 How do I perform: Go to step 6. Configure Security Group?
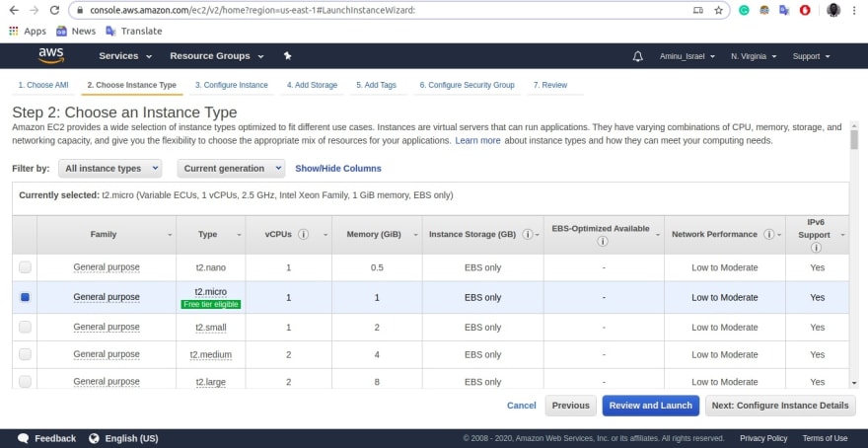click(467, 85)
